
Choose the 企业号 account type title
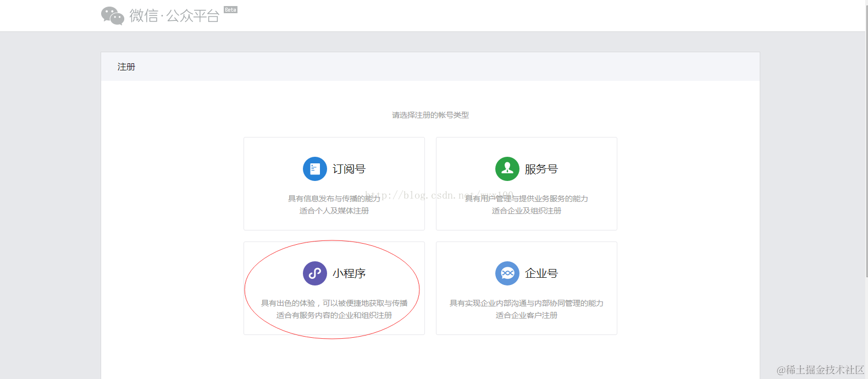point(541,273)
